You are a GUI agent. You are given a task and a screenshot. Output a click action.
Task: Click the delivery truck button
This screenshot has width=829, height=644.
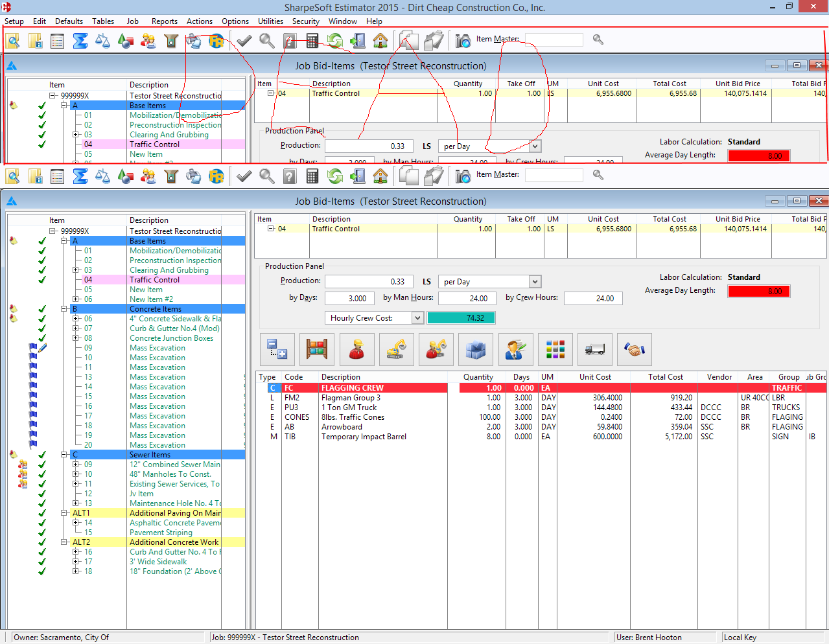(x=595, y=350)
